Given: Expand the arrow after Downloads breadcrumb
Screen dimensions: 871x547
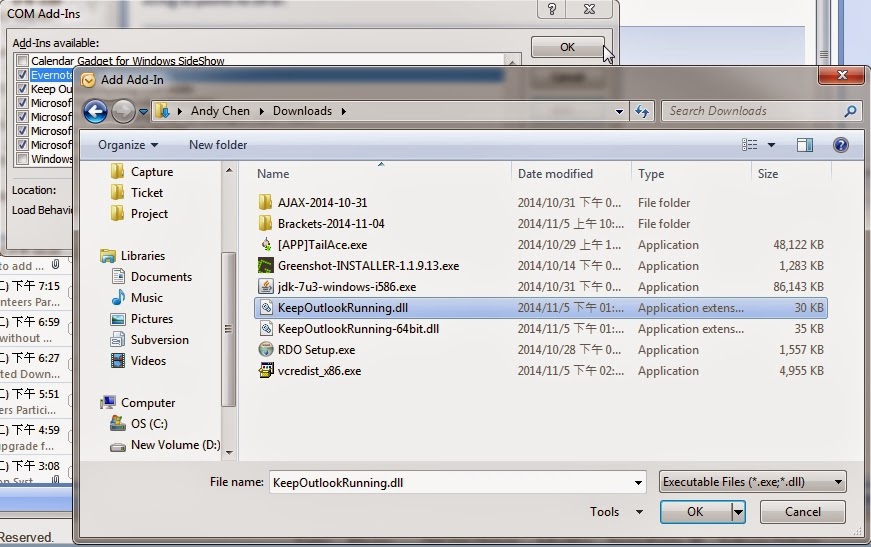Looking at the screenshot, I should pos(343,111).
